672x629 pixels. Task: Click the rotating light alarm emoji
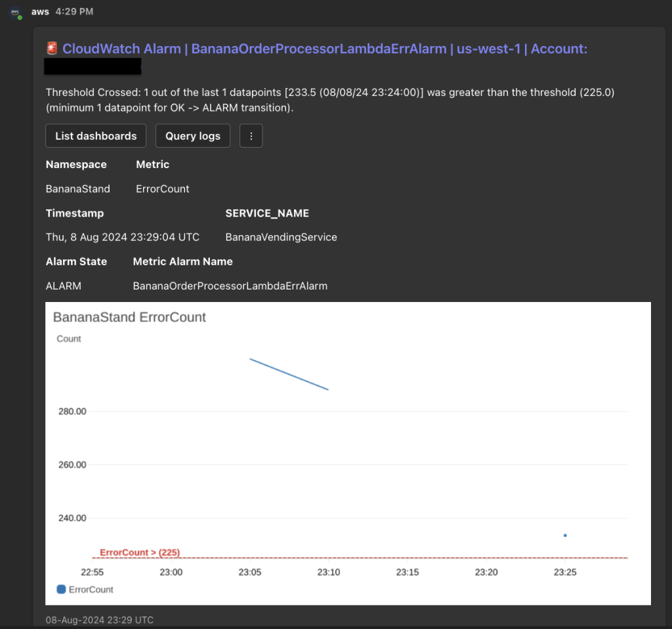click(52, 49)
